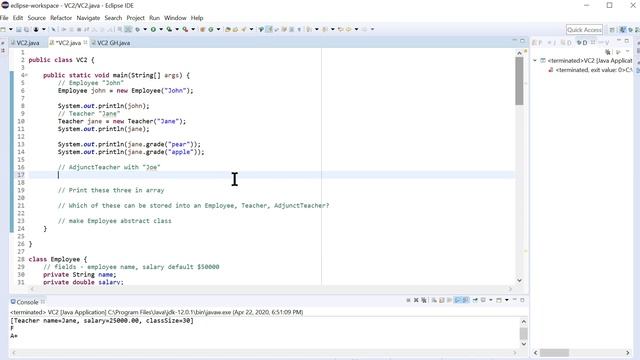Viewport: 640px width, 360px height.
Task: Toggle Show Console When Output Changes button
Action: point(458,300)
